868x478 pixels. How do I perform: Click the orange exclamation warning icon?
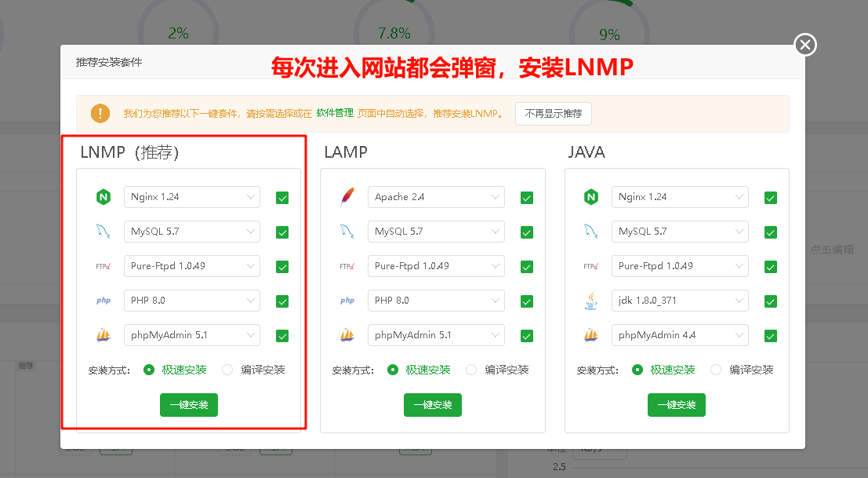pyautogui.click(x=100, y=114)
